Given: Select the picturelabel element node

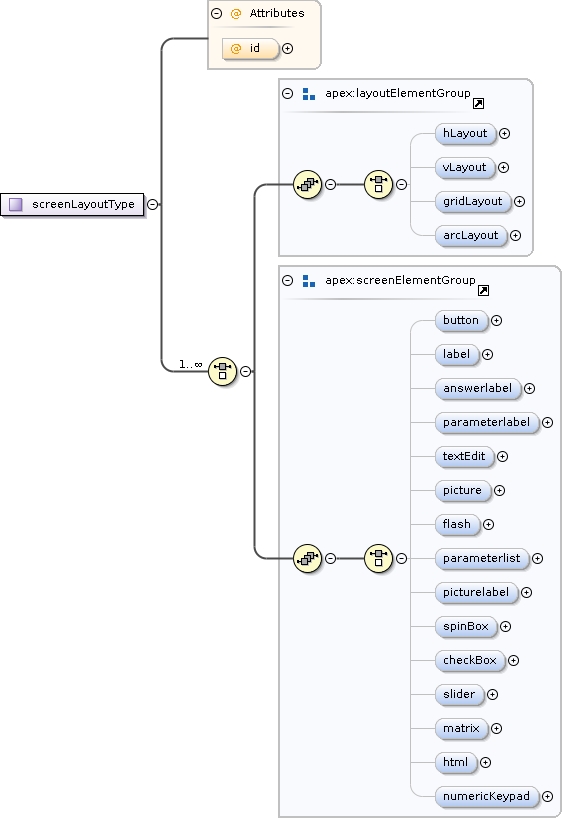Looking at the screenshot, I should [476, 593].
